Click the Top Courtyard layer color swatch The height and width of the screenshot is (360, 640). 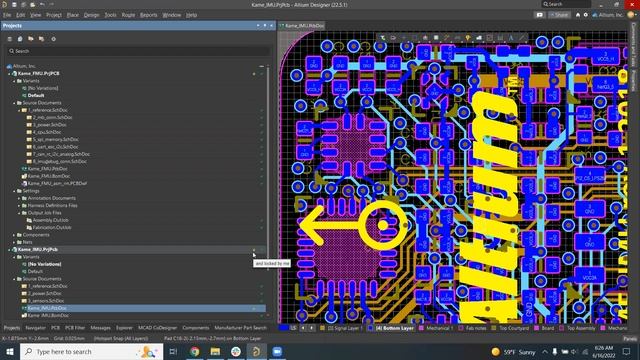click(493, 328)
